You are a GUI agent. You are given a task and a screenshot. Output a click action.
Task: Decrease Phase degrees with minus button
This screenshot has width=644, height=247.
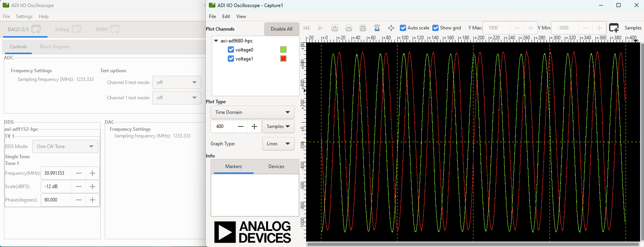(79, 200)
